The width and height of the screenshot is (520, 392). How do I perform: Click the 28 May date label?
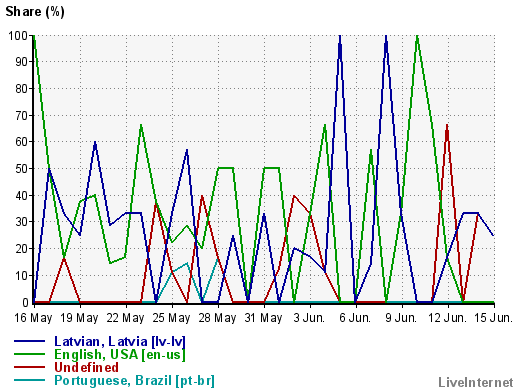217,318
